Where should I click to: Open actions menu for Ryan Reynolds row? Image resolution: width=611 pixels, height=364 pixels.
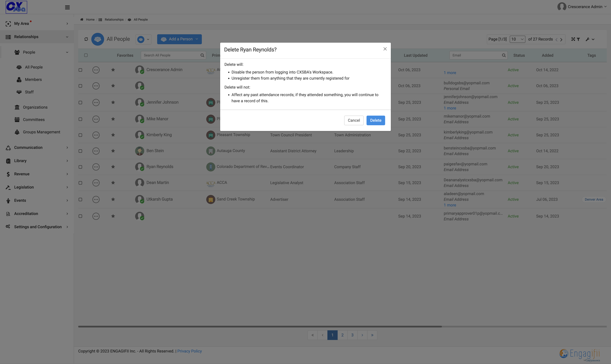click(x=96, y=167)
